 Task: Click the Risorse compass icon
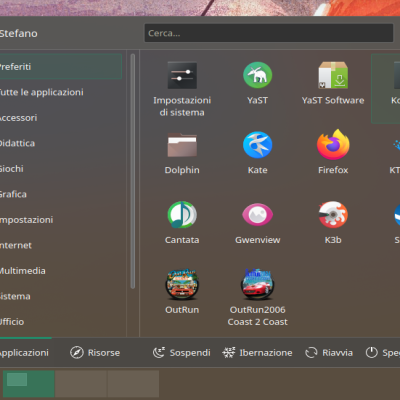click(x=77, y=352)
